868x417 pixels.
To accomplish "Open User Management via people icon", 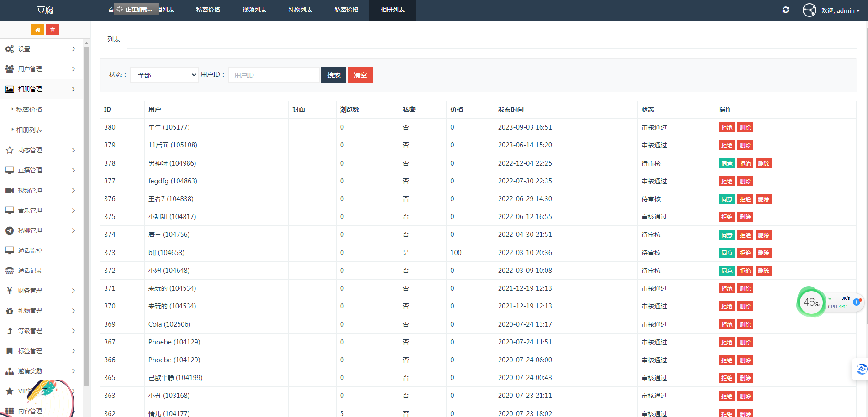I will point(10,69).
